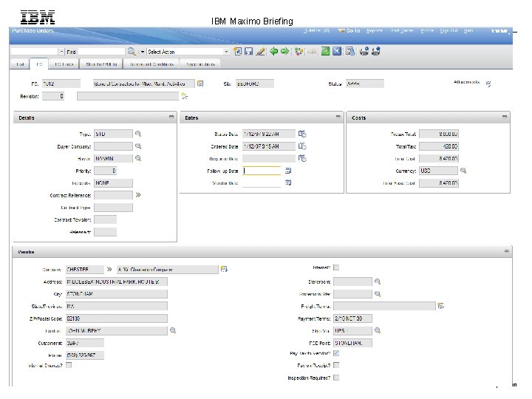This screenshot has width=532, height=399.
Task: Open the query dropdown left of Find
Action: [61, 52]
